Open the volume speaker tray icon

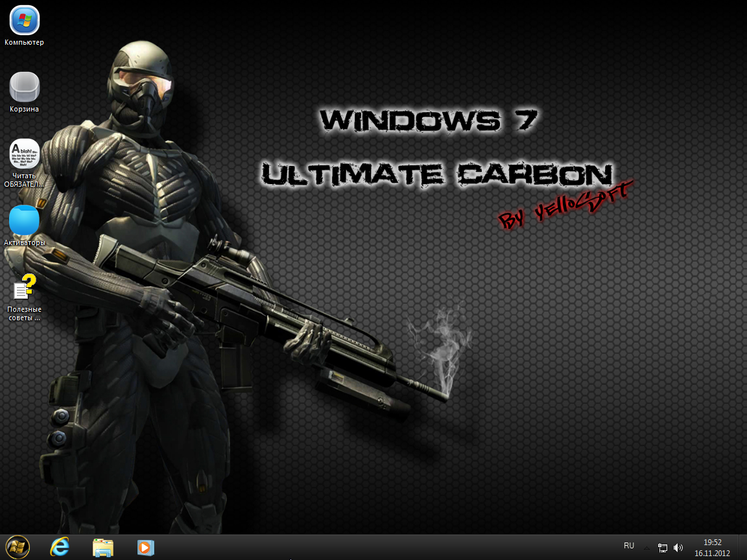pyautogui.click(x=678, y=548)
